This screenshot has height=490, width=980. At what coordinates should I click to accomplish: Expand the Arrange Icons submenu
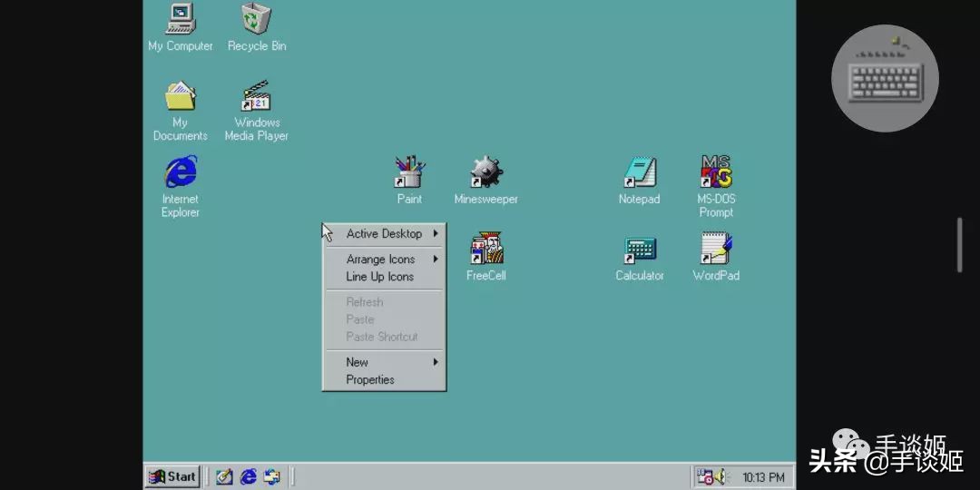pyautogui.click(x=380, y=260)
